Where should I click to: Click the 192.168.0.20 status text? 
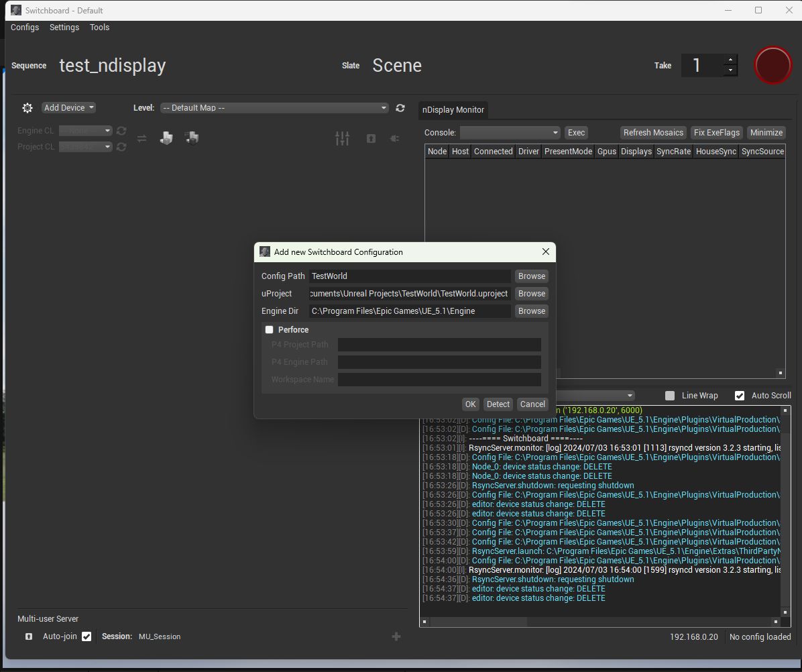coord(693,637)
